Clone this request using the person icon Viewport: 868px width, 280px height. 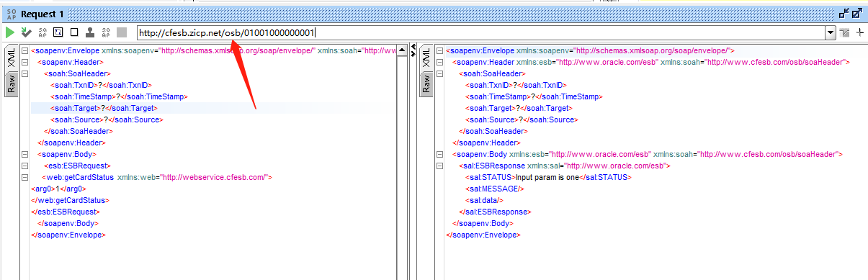[x=89, y=32]
